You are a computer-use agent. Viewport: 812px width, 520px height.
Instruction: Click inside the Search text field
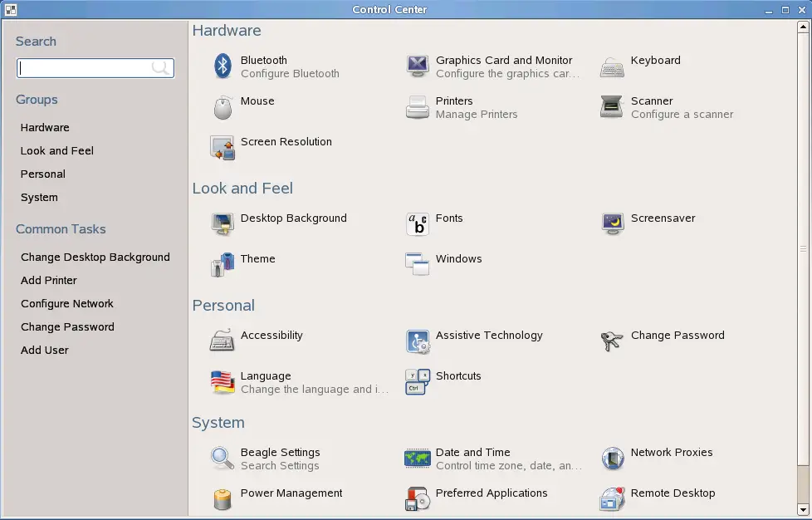click(x=83, y=68)
